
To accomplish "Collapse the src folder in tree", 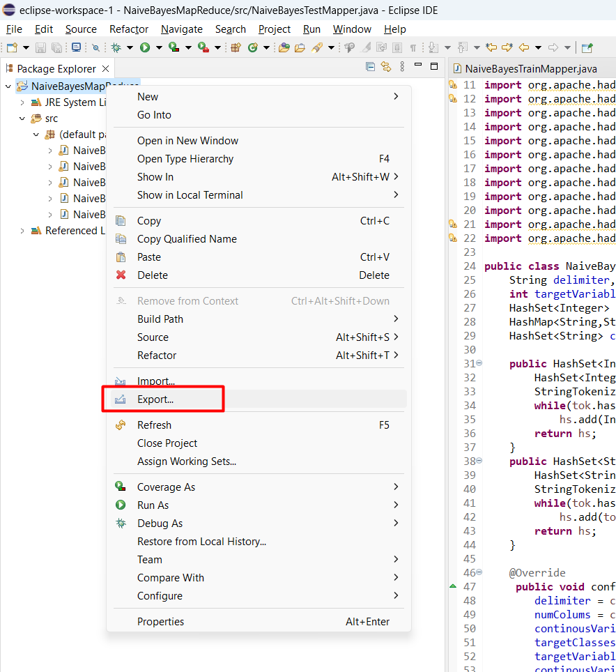I will 22,119.
